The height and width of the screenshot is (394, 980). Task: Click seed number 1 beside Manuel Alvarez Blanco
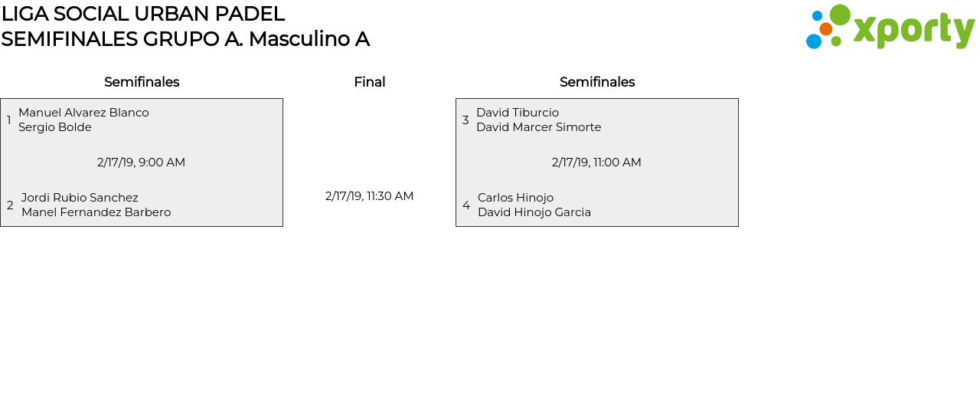9,120
